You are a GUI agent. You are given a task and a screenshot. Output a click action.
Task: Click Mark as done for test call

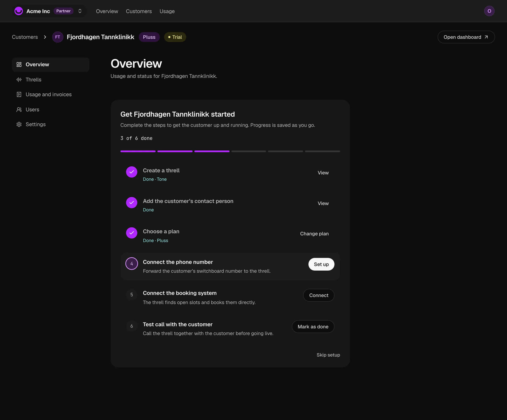[x=313, y=327]
